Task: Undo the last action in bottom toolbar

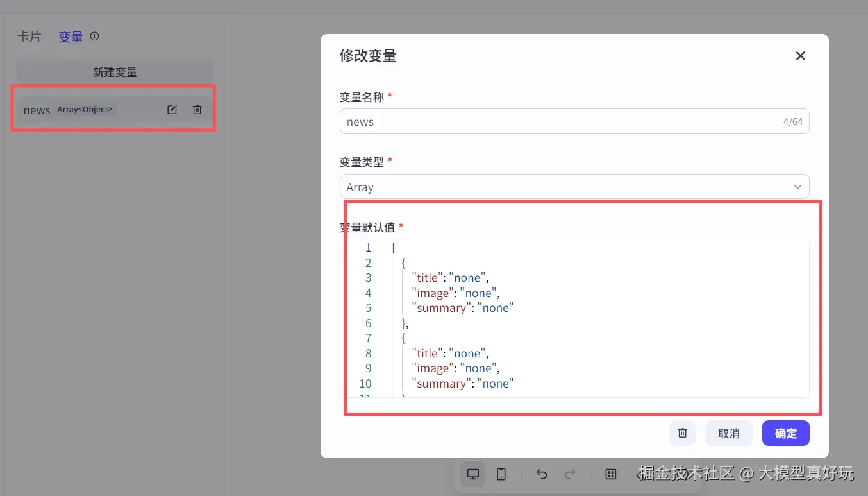Action: [x=542, y=474]
